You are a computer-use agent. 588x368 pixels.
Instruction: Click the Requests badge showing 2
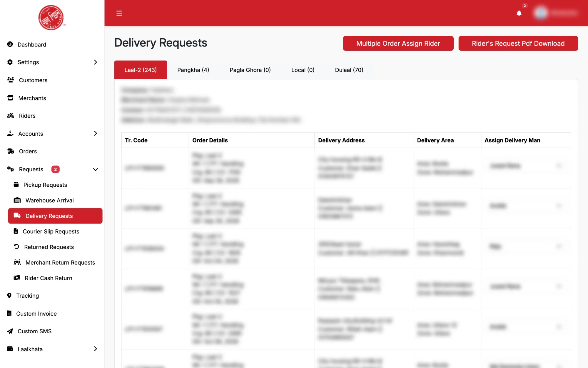coord(55,169)
